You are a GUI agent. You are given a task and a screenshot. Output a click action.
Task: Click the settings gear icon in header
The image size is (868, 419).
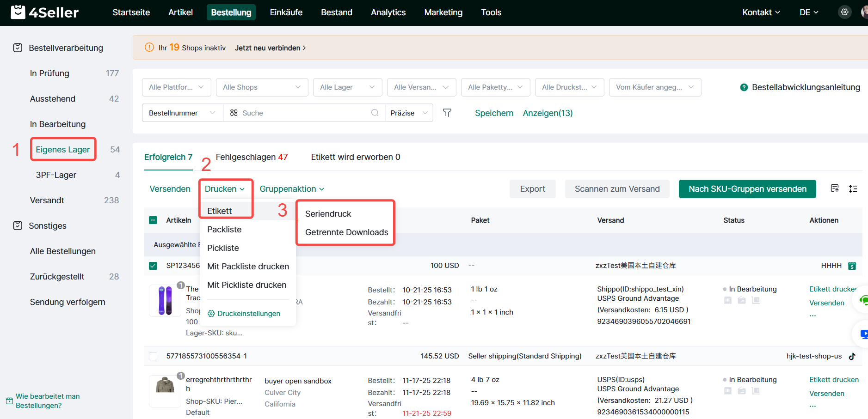[844, 12]
